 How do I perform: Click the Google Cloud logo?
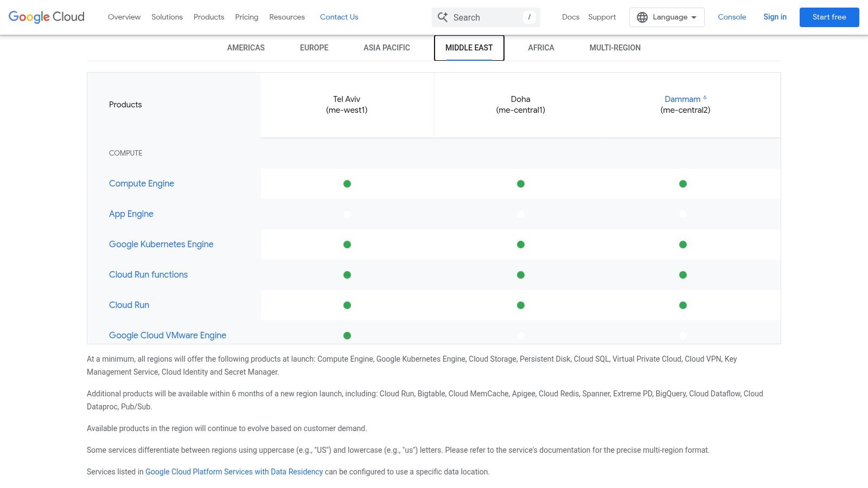click(46, 17)
